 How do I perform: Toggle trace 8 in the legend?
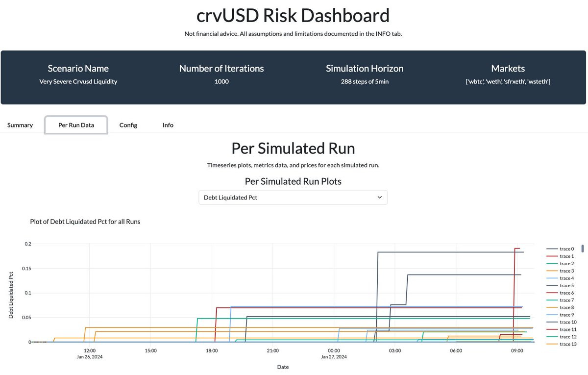click(x=560, y=308)
